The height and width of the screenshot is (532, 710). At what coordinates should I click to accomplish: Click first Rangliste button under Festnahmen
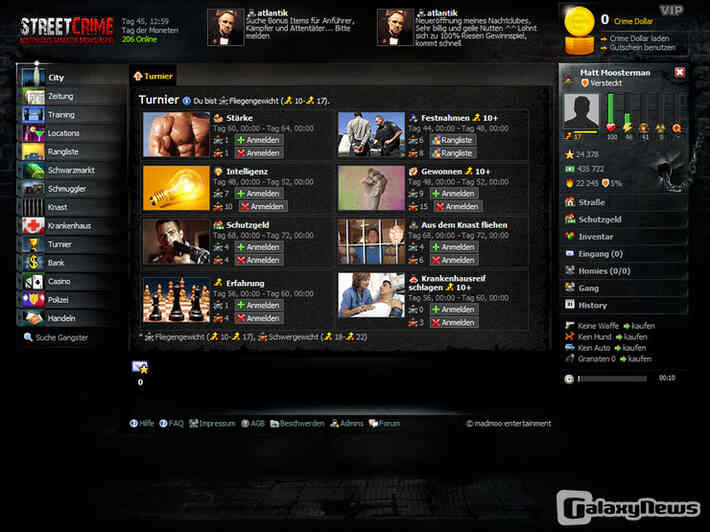pos(452,140)
